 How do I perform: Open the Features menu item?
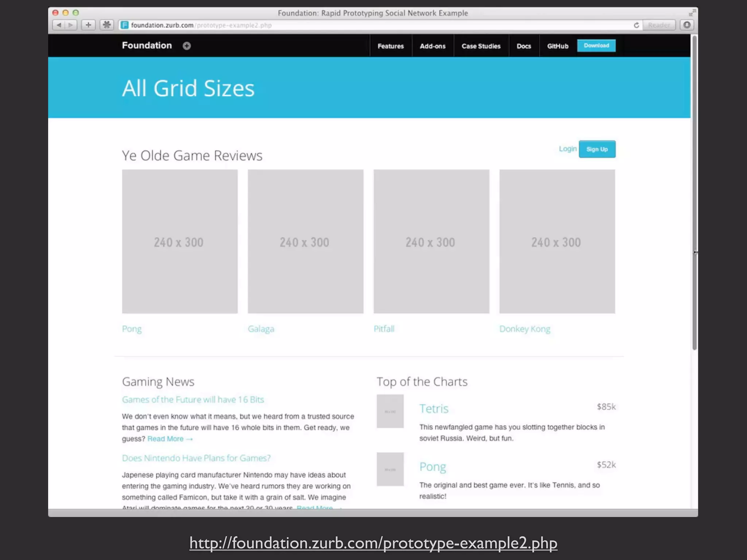coord(391,46)
